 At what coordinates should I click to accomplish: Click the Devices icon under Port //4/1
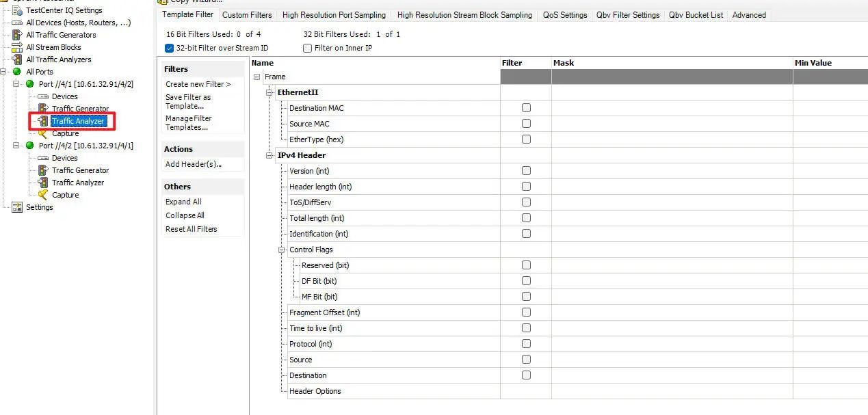pyautogui.click(x=43, y=96)
